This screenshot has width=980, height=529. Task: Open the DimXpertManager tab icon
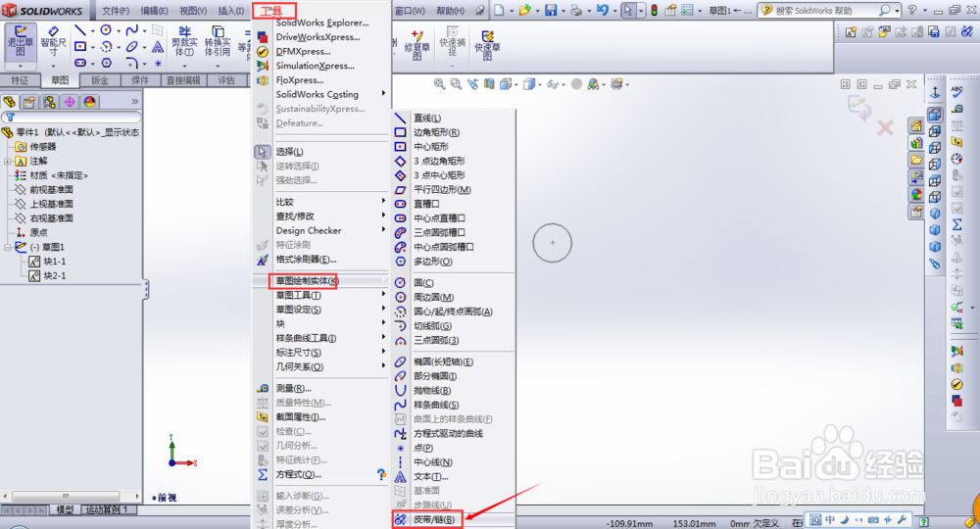tap(70, 102)
